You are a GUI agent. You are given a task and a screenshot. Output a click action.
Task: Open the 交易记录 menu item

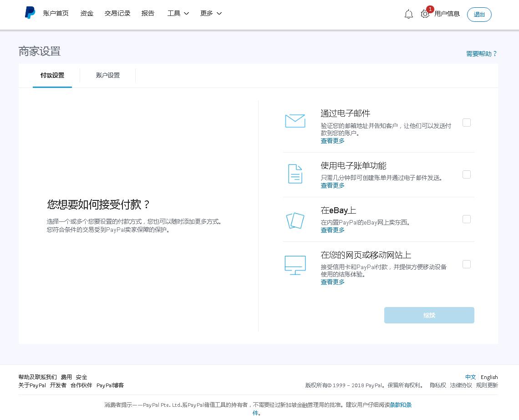coord(117,13)
